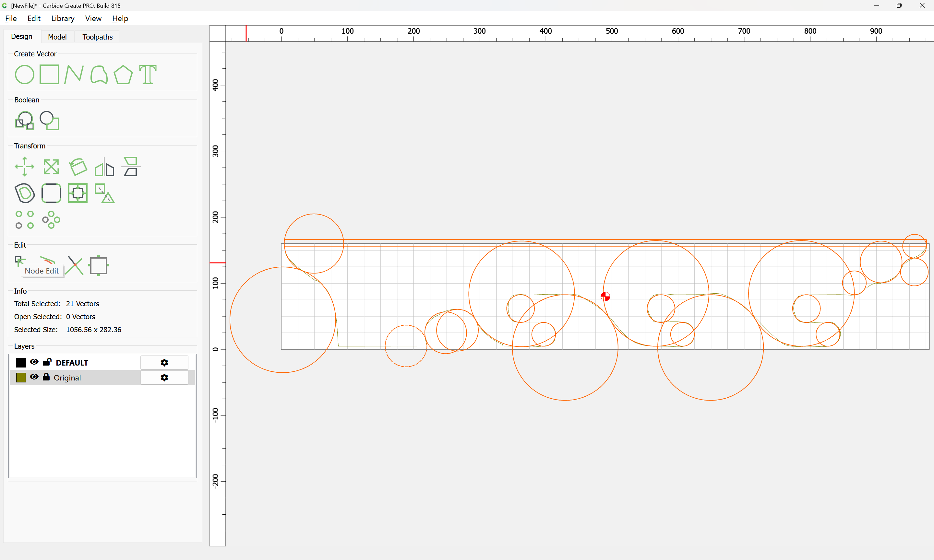Choose the Polyline vector tool
This screenshot has width=934, height=560.
tap(74, 74)
